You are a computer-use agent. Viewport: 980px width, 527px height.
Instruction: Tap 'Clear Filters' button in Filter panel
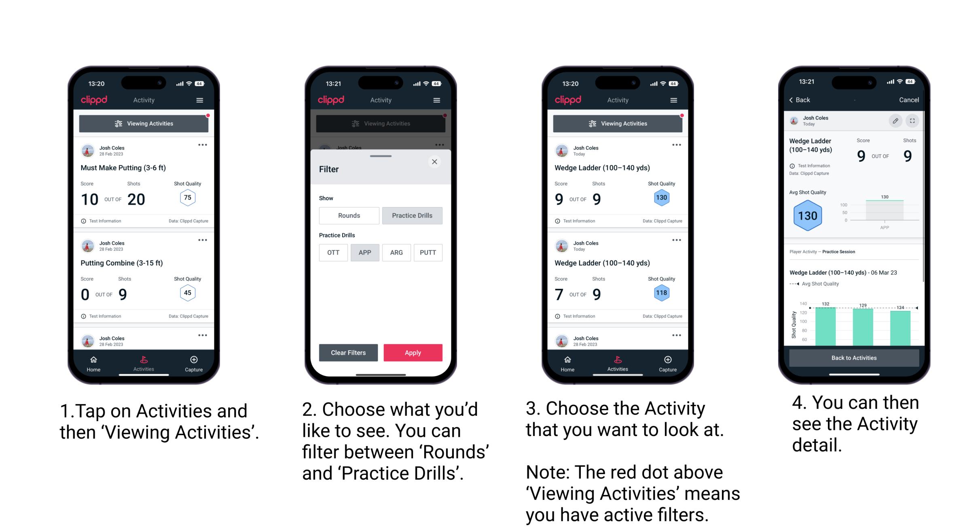348,352
